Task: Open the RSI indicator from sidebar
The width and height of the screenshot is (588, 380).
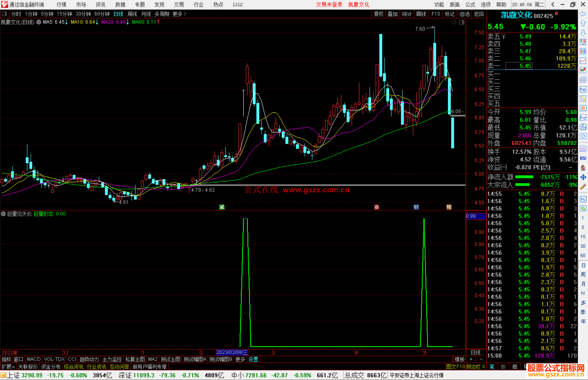Action: click(x=583, y=158)
